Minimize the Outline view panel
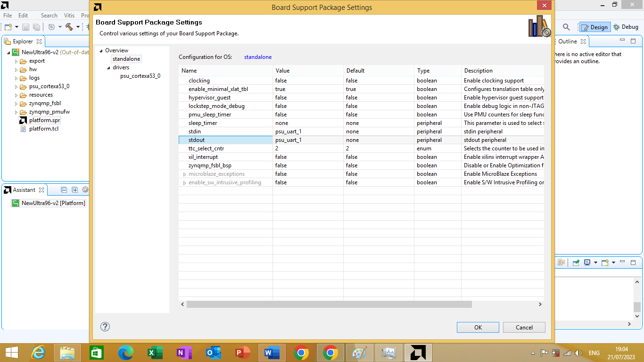Image resolution: width=644 pixels, height=362 pixels. [623, 41]
